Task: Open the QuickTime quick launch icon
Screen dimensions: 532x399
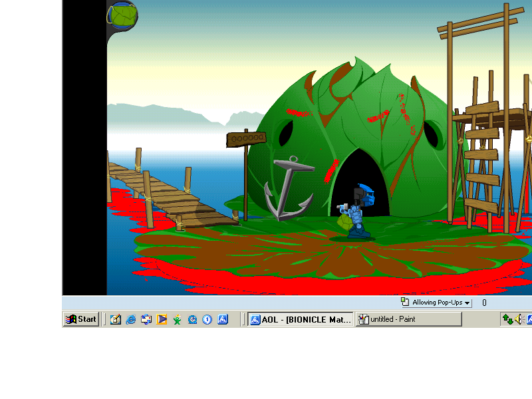Action: (192, 320)
